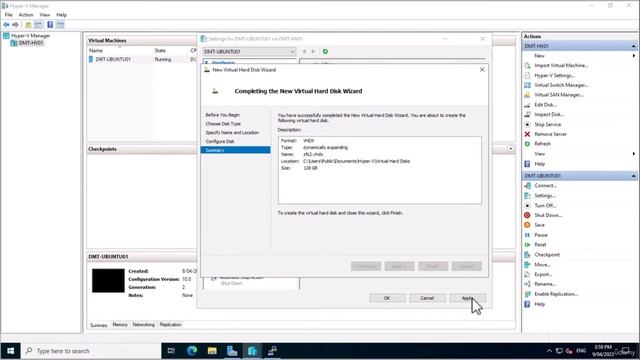Open the Action menu
The height and width of the screenshot is (360, 640).
(x=26, y=15)
